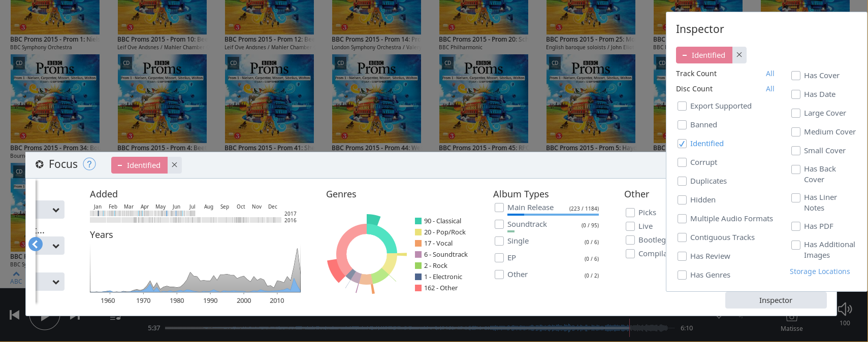Negate Focus bar Identified tag via minus
Viewport: 868px width, 342px height.
(120, 165)
